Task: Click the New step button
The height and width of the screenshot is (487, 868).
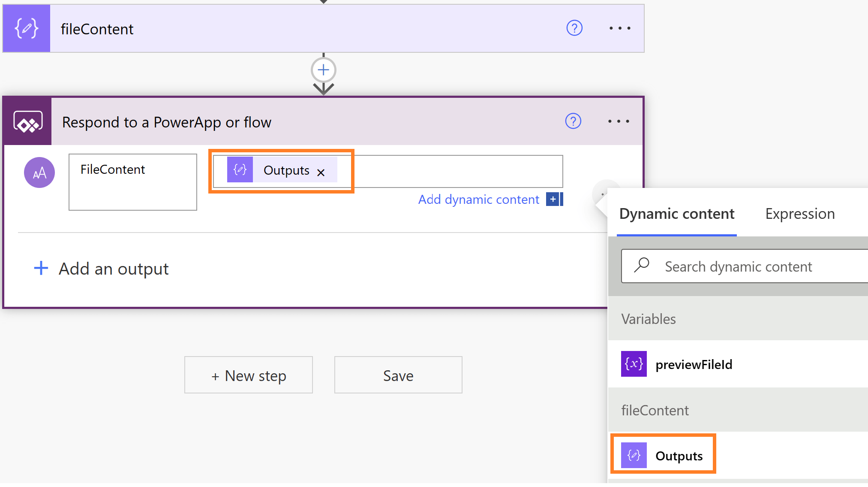Action: click(249, 375)
